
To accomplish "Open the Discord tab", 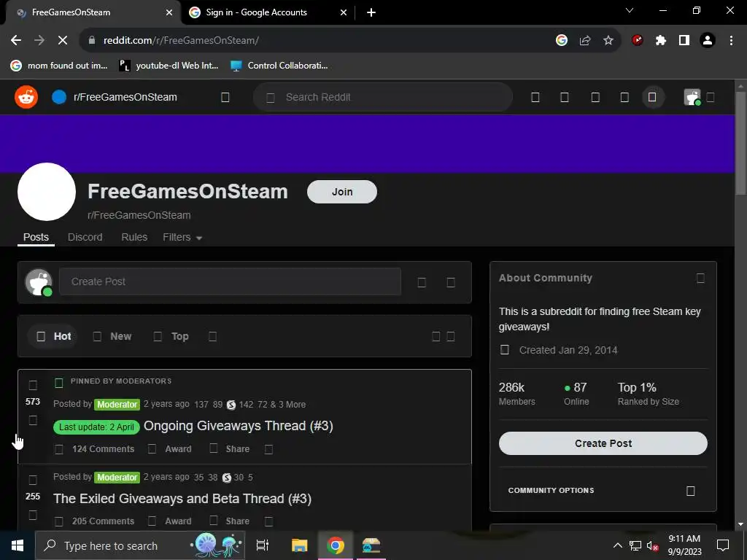I will pyautogui.click(x=85, y=237).
